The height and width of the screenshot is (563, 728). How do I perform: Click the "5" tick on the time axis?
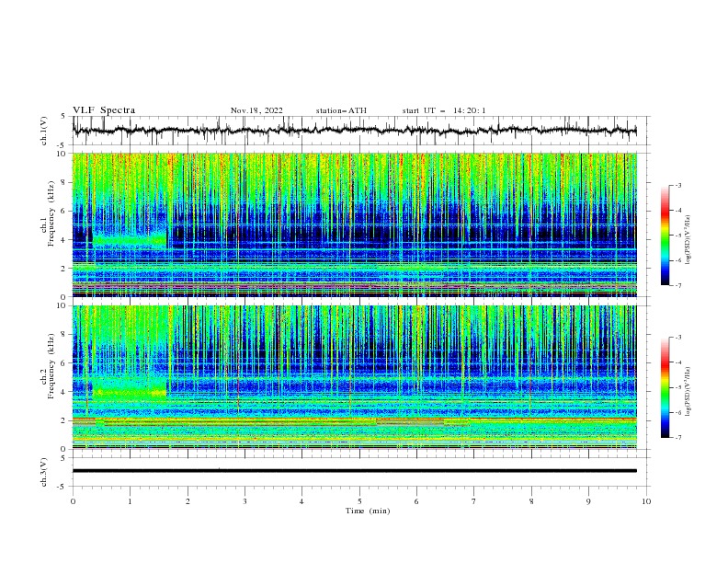pos(359,501)
